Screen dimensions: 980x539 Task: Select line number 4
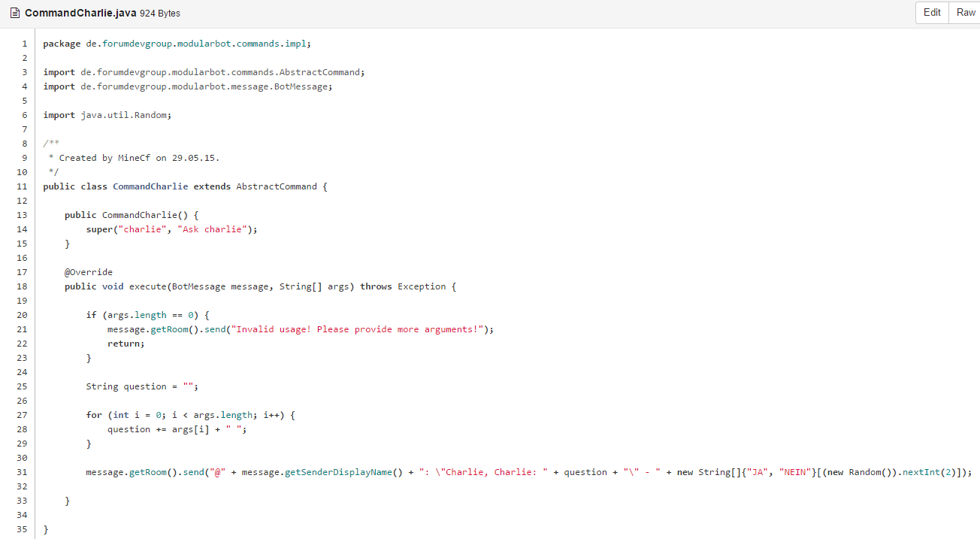(25, 86)
